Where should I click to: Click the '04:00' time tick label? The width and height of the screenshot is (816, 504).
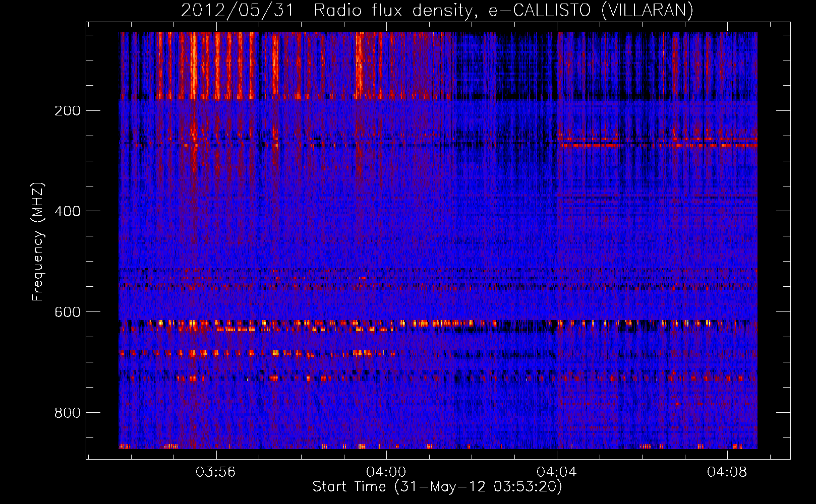386,472
